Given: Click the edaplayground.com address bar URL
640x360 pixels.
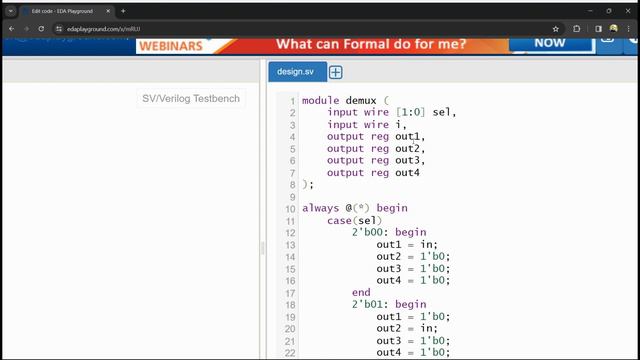Looking at the screenshot, I should 104,29.
